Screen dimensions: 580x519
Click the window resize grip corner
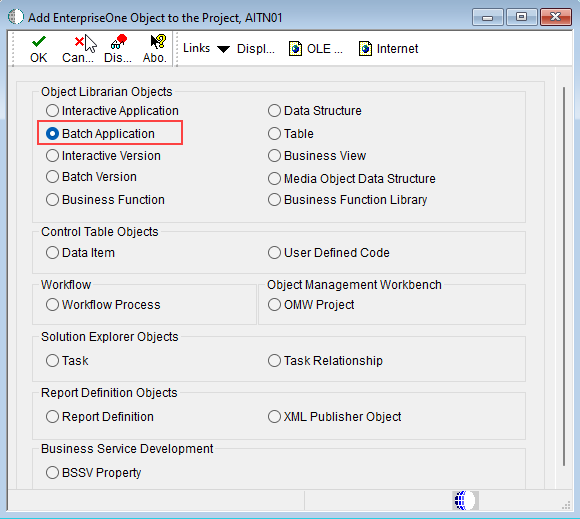point(566,505)
